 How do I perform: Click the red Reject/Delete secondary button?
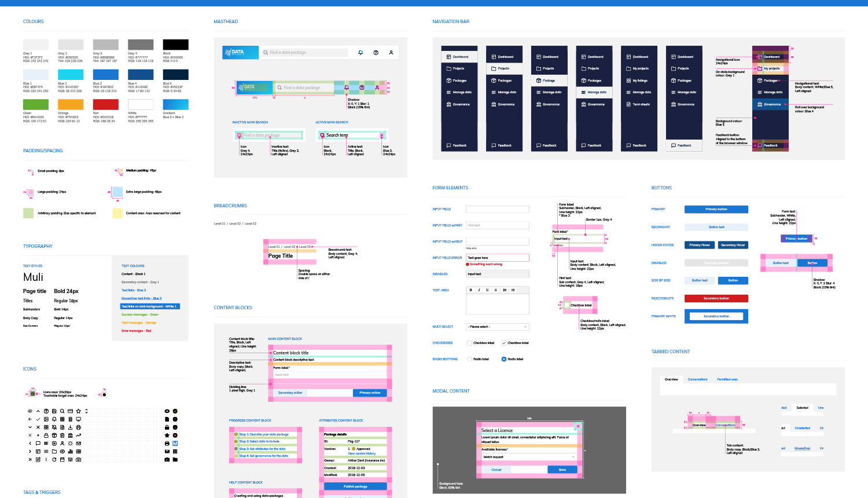[x=716, y=299]
